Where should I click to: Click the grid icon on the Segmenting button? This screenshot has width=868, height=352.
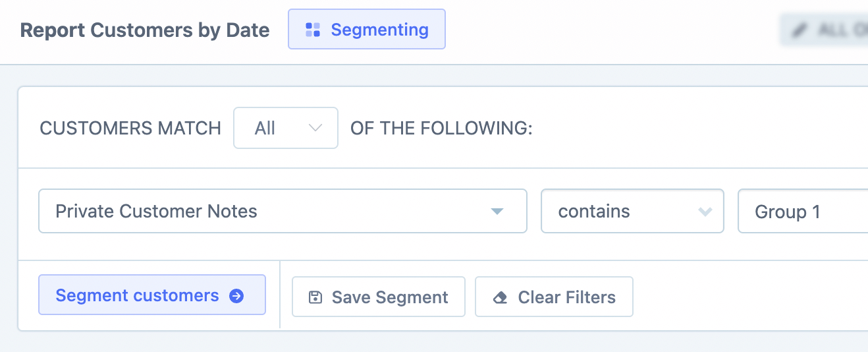coord(313,30)
